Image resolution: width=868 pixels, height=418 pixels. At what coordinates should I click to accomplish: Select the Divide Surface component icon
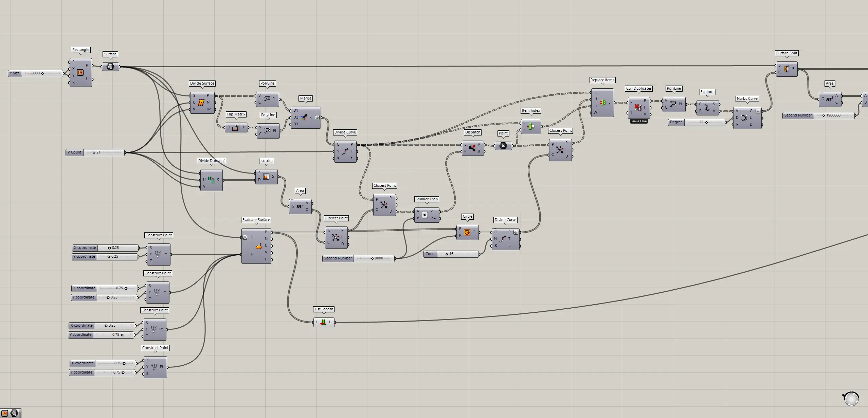coord(201,102)
